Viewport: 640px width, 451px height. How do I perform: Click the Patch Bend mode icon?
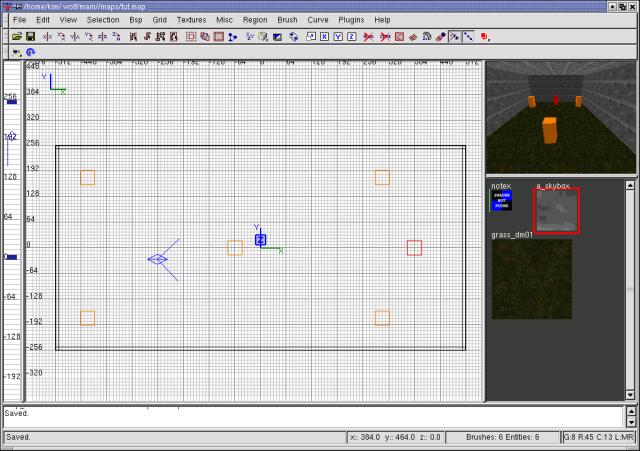[427, 37]
